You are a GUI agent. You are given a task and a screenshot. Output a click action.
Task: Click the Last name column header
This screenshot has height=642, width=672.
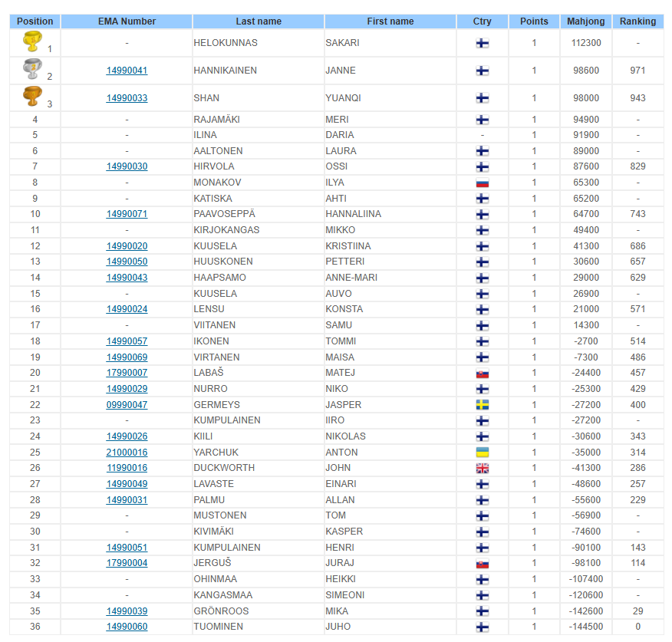point(259,21)
